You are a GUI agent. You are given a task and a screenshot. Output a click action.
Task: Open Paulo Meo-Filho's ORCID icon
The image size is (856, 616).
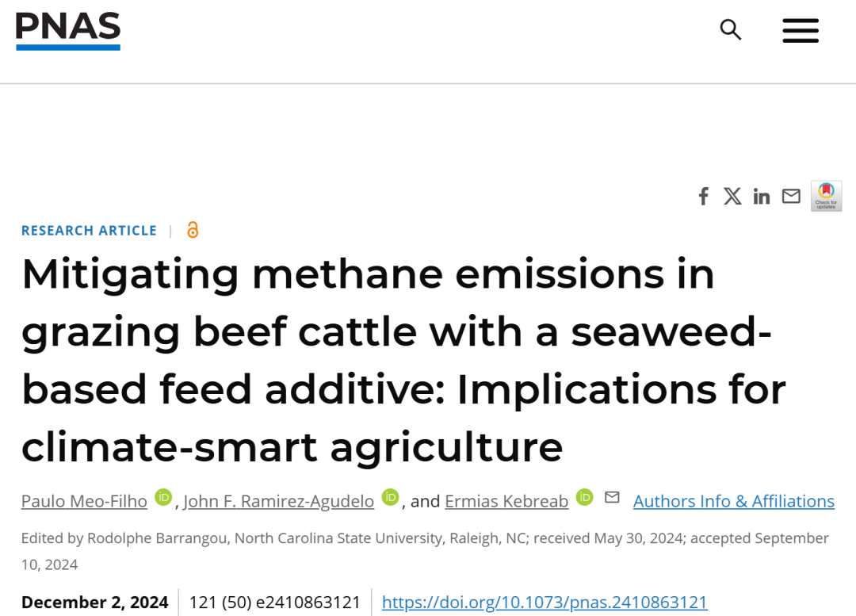coord(163,497)
